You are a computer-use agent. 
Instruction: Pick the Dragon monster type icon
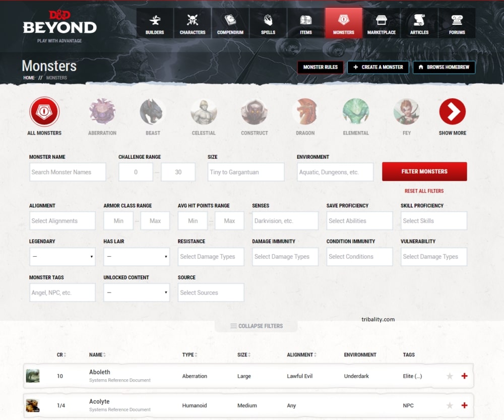[305, 112]
